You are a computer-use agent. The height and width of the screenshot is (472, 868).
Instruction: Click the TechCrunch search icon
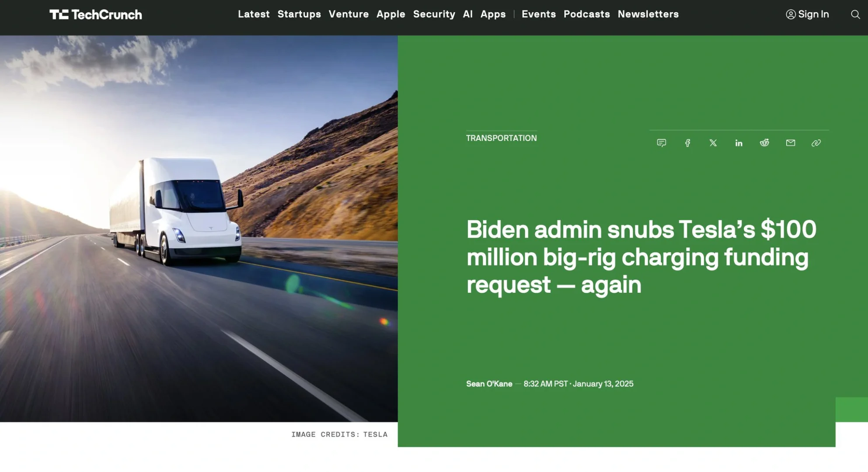click(854, 14)
